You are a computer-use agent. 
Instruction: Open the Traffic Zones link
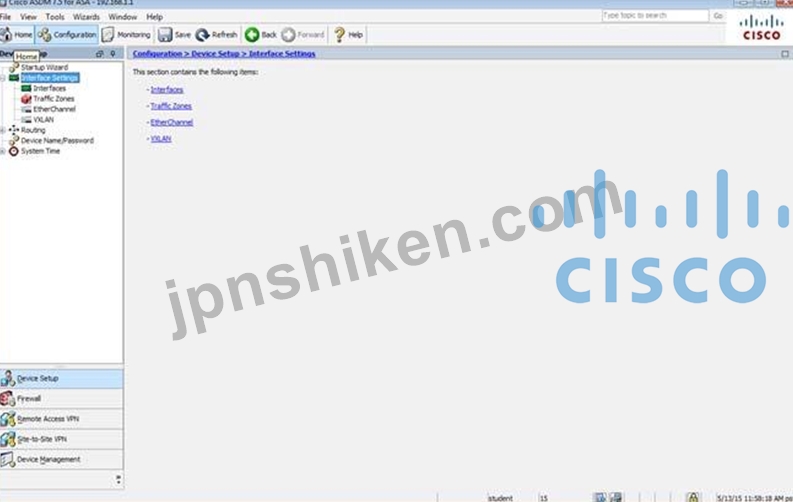pos(171,106)
